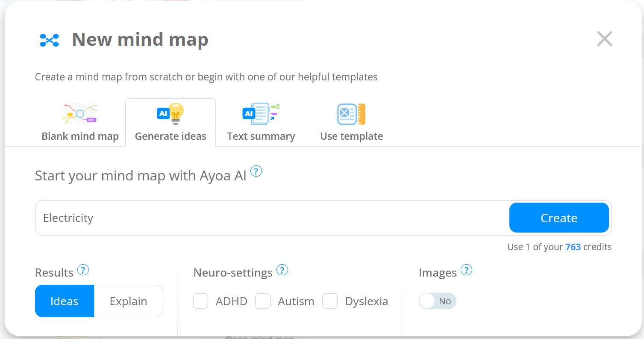Check the Autism checkbox
Screen dimensions: 644x339
(x=263, y=301)
